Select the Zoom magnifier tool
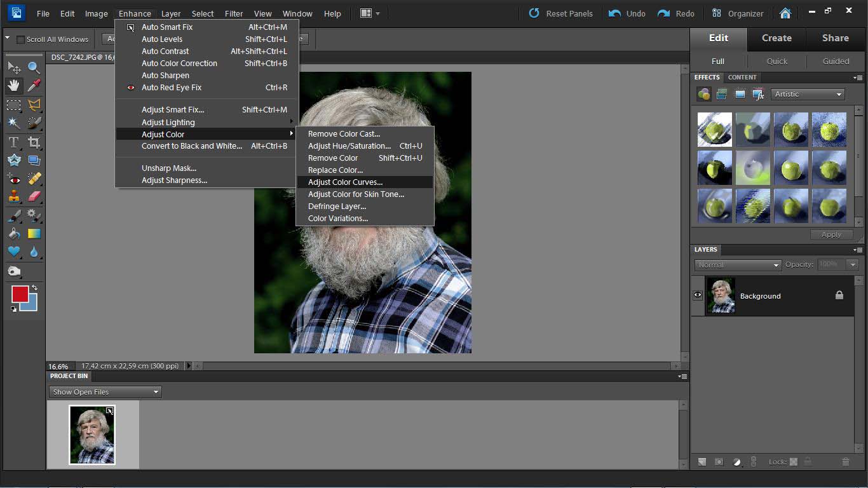 tap(34, 67)
